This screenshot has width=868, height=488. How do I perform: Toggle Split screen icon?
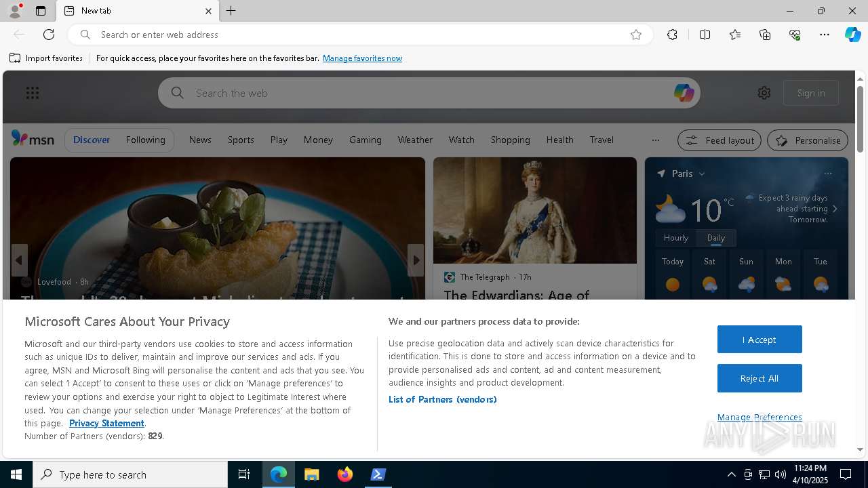[x=705, y=35]
